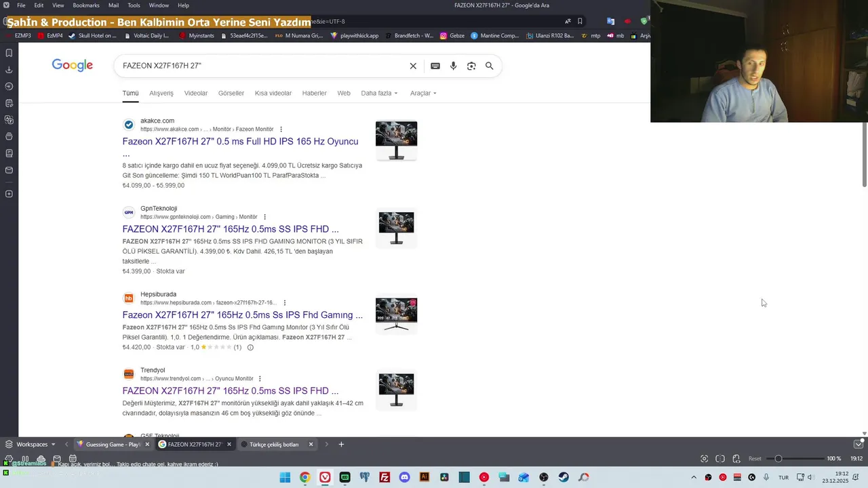The image size is (868, 488).
Task: Start Google voice search microphone
Action: [453, 66]
